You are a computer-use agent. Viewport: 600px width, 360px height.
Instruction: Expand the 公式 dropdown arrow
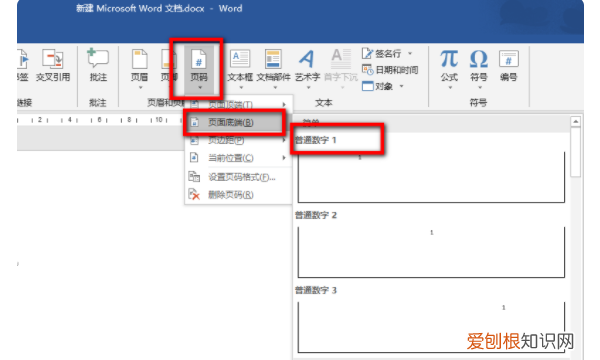pyautogui.click(x=450, y=88)
